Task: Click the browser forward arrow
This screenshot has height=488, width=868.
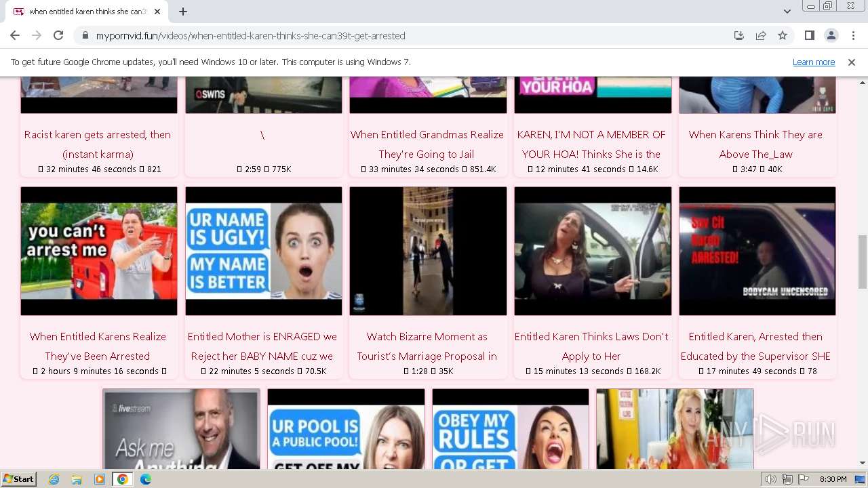Action: pos(37,35)
